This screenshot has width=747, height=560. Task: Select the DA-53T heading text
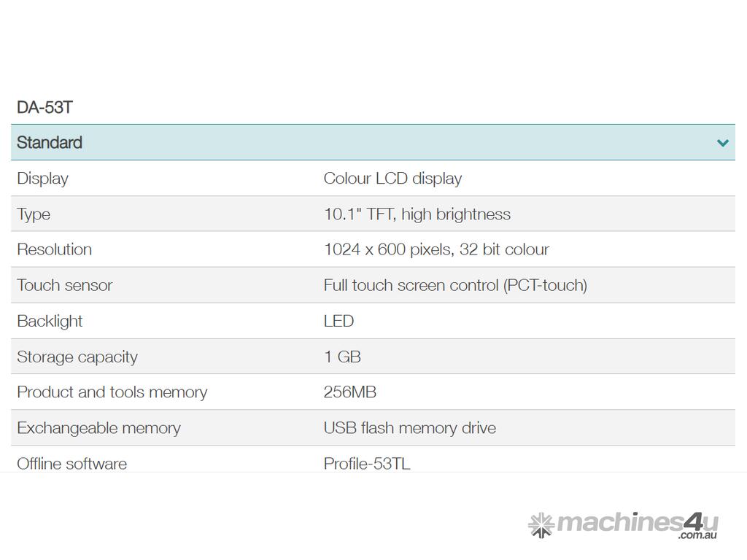tap(44, 107)
